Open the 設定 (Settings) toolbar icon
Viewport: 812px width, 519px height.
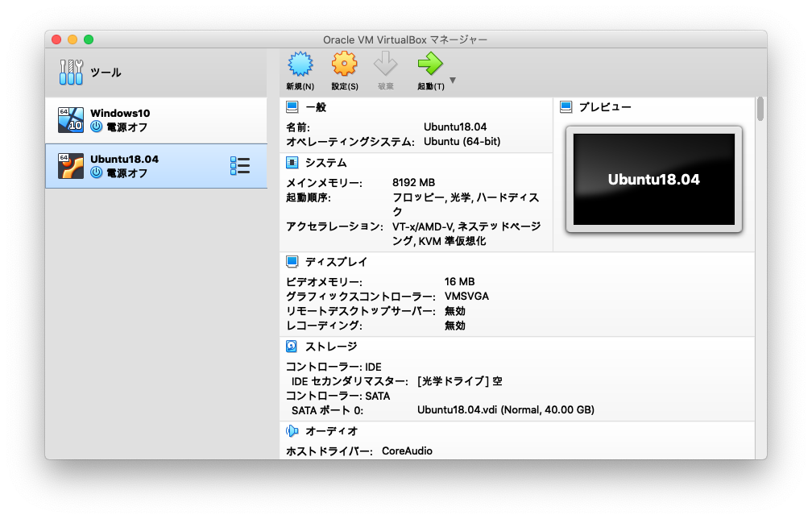(344, 64)
